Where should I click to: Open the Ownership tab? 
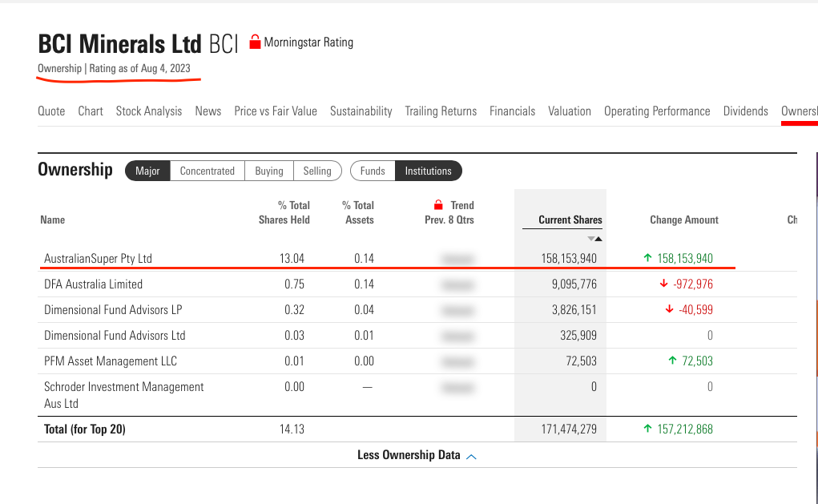(800, 111)
